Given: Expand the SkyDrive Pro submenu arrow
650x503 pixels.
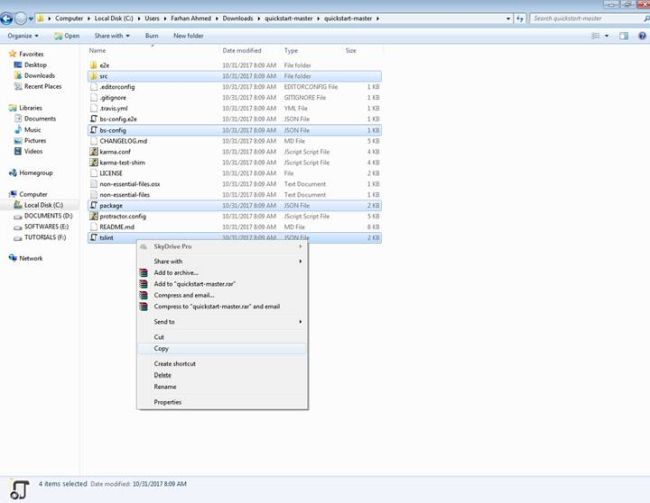Looking at the screenshot, I should [x=301, y=246].
